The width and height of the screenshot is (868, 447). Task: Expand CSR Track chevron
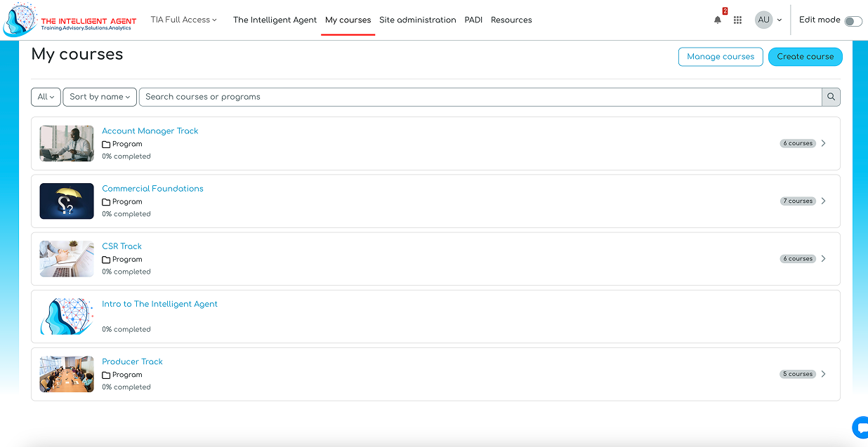(x=823, y=258)
